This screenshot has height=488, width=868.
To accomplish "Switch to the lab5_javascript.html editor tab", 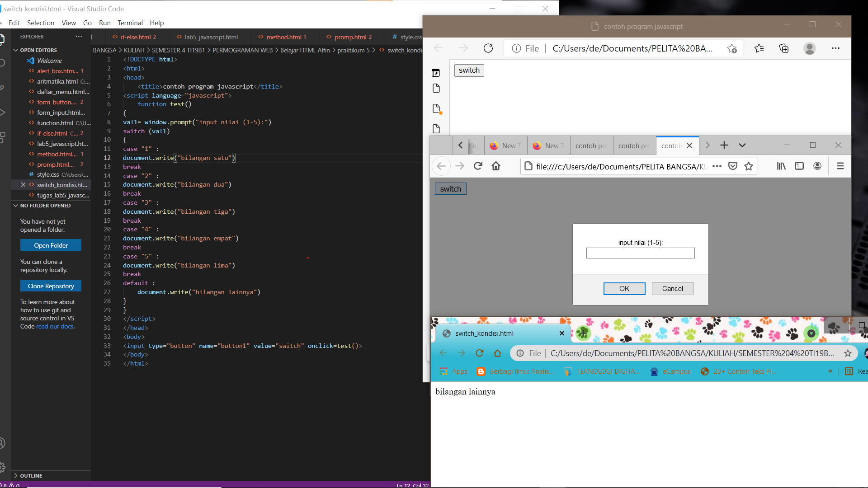I will pyautogui.click(x=211, y=37).
